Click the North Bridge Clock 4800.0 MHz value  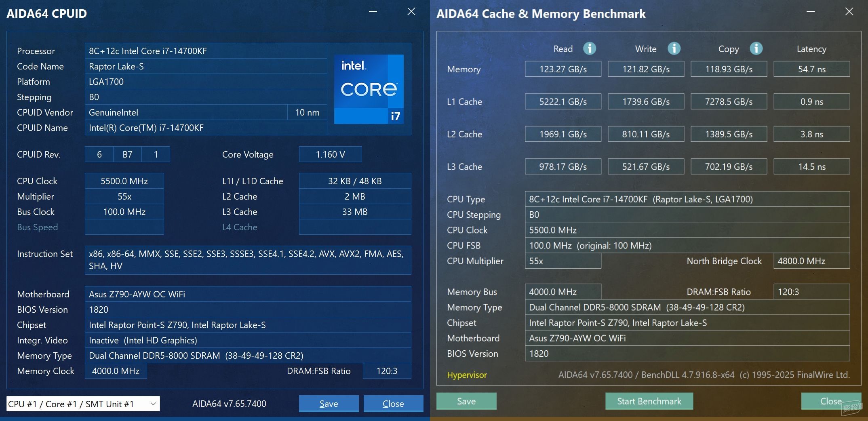(x=811, y=261)
